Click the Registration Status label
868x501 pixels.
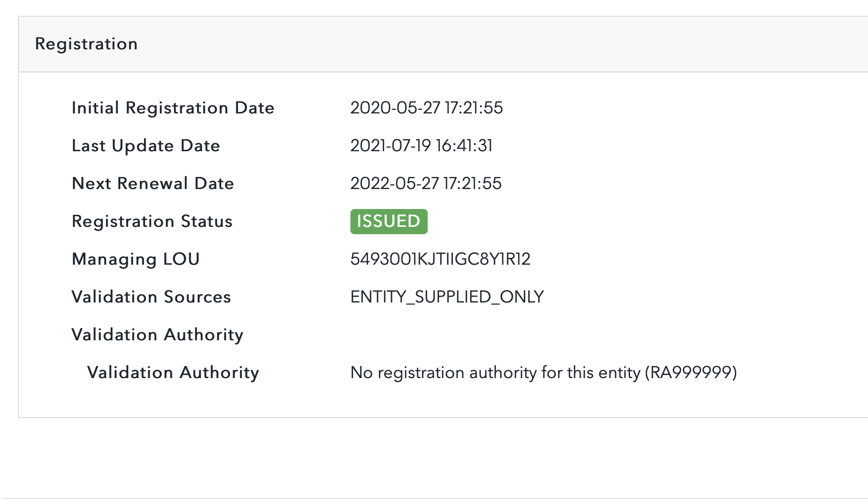[x=152, y=222]
